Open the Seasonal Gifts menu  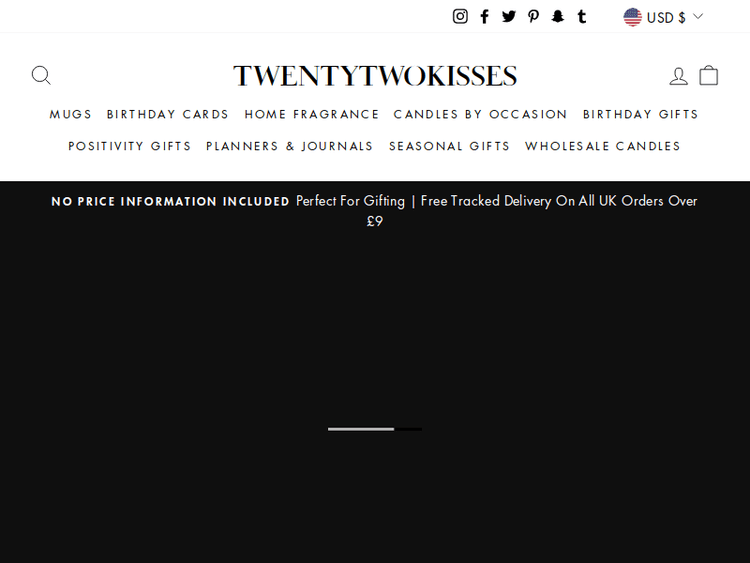[x=450, y=146]
